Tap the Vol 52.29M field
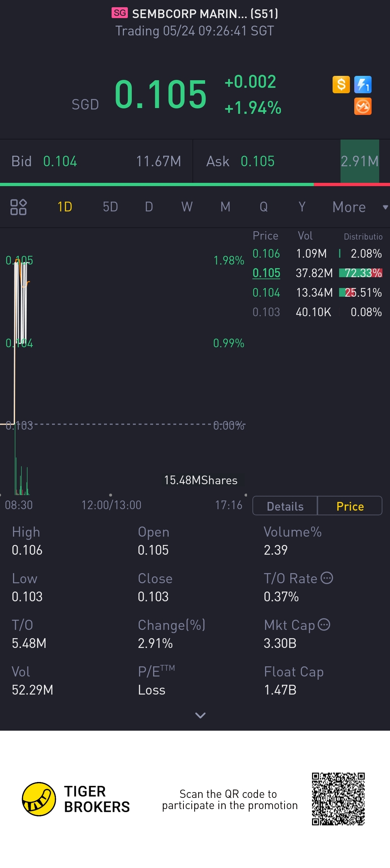 (x=32, y=681)
